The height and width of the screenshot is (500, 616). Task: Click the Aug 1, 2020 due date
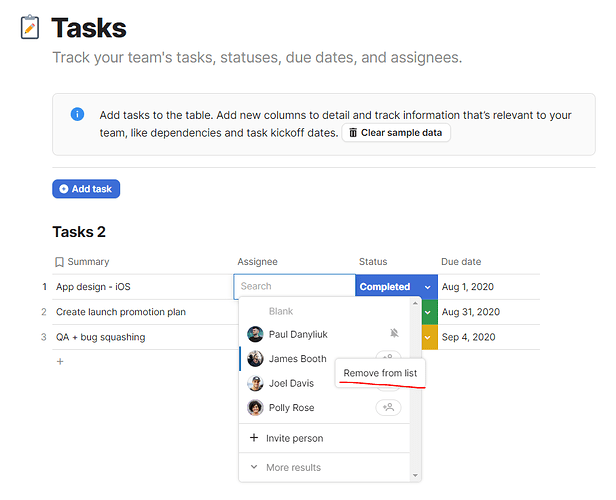tap(468, 287)
